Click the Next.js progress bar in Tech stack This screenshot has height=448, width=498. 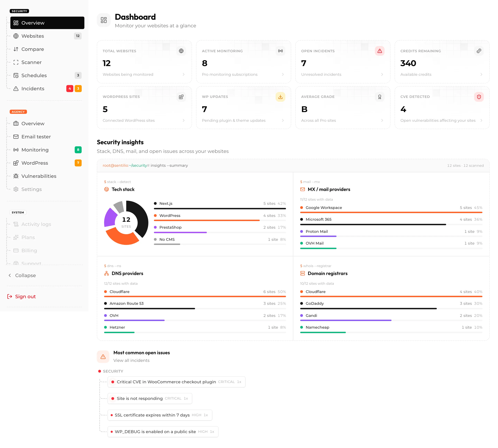[220, 208]
